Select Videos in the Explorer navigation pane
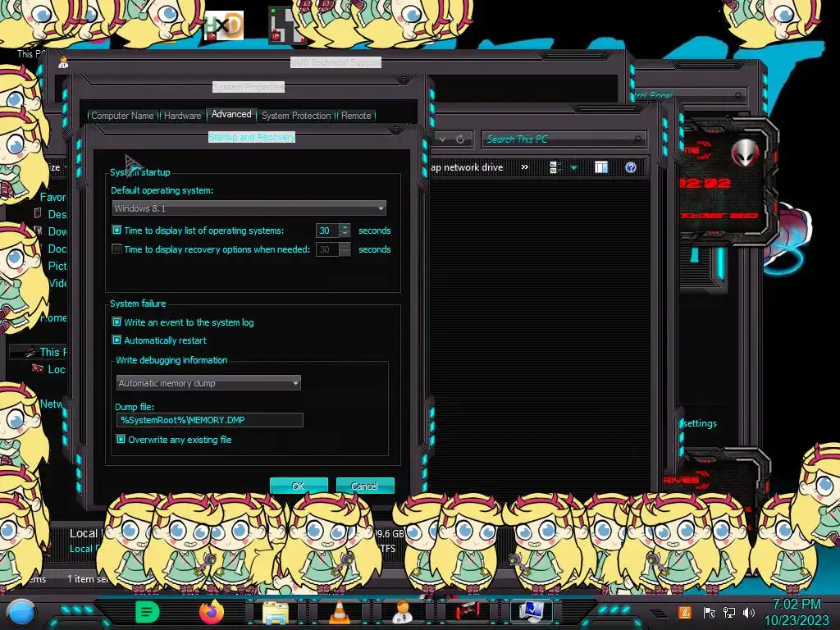This screenshot has width=840, height=630. (57, 283)
